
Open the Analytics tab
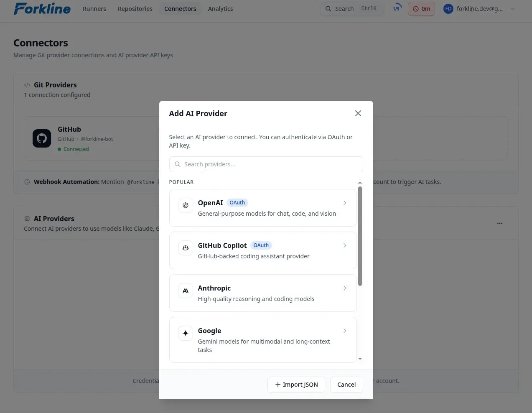(220, 9)
